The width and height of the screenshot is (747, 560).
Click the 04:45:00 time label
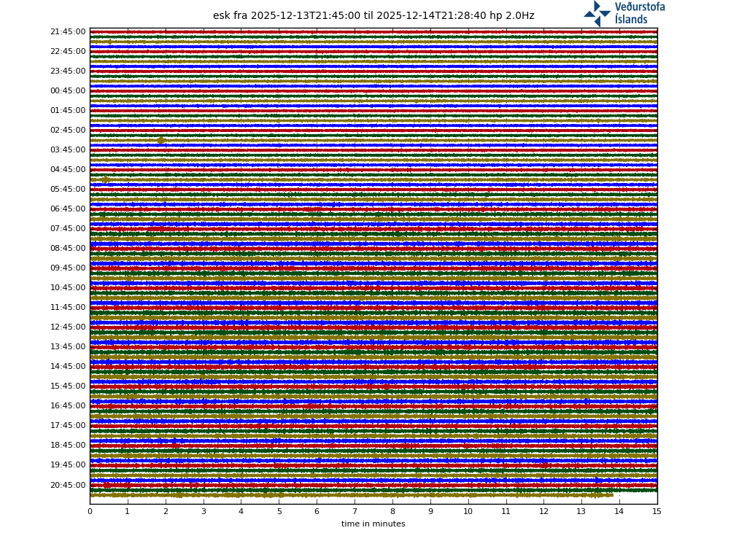coord(67,170)
